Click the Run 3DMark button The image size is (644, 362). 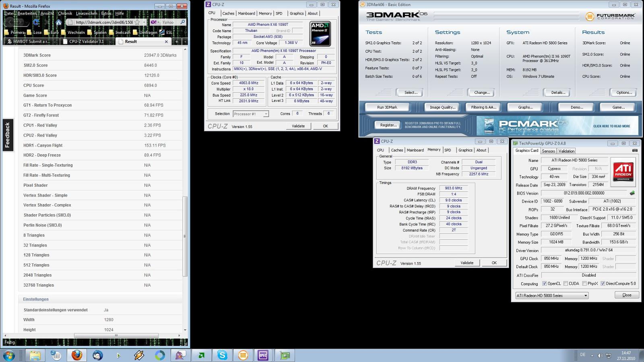tap(387, 107)
